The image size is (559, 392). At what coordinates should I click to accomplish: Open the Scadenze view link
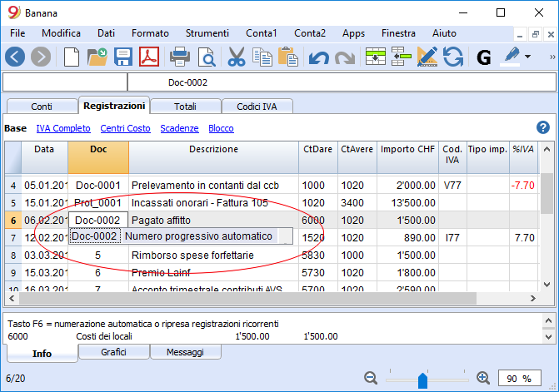(x=179, y=128)
